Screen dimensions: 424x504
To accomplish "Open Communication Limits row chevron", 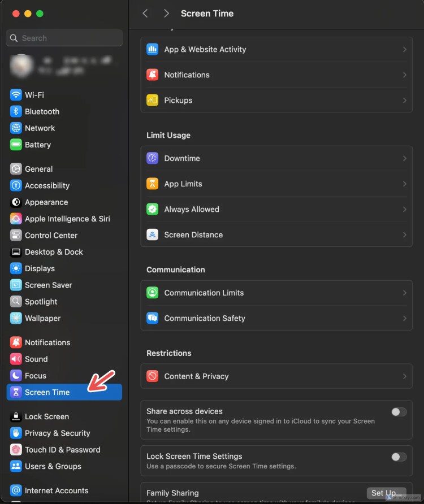I will click(x=404, y=293).
